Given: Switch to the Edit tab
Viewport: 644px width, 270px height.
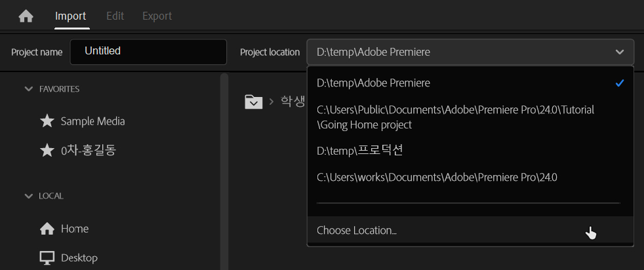Looking at the screenshot, I should (x=115, y=16).
